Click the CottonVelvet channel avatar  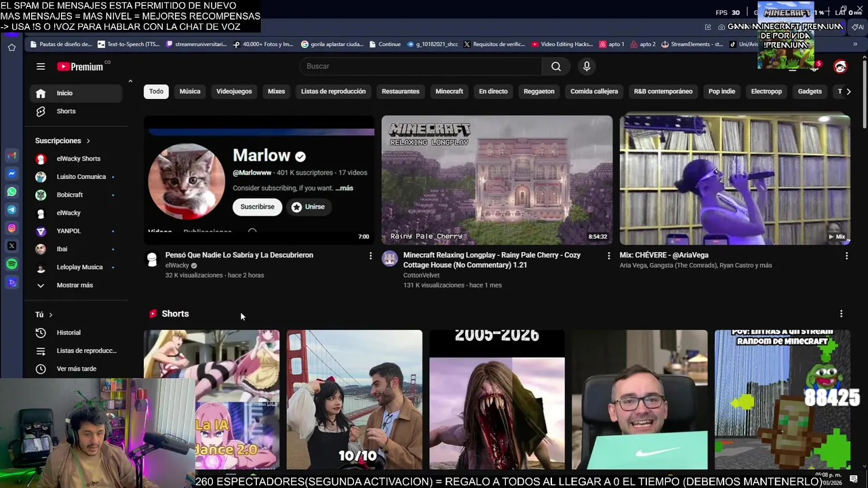[x=389, y=258]
